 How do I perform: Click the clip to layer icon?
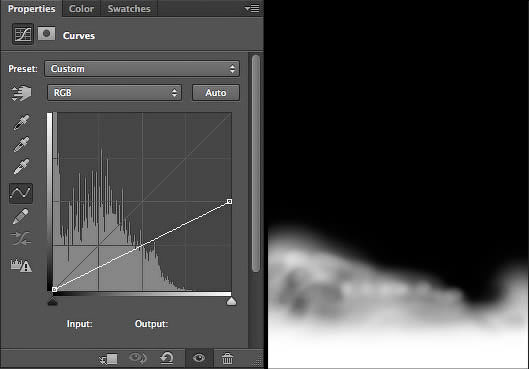tap(108, 359)
